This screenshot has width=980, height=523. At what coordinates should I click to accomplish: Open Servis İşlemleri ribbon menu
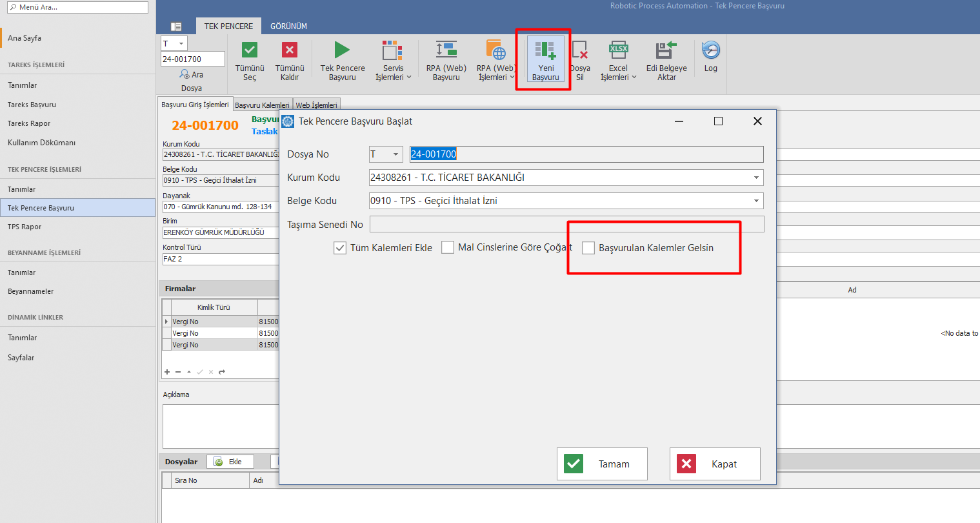[393, 61]
